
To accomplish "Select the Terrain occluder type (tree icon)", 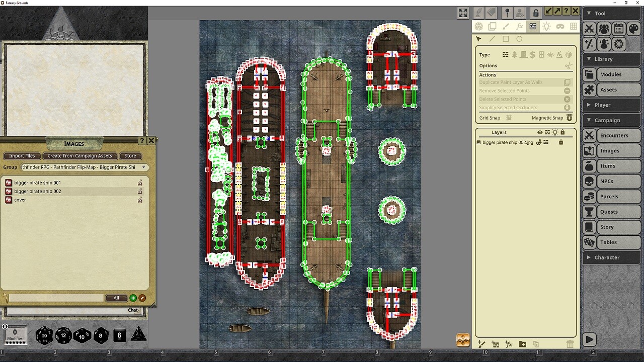I will pos(514,54).
